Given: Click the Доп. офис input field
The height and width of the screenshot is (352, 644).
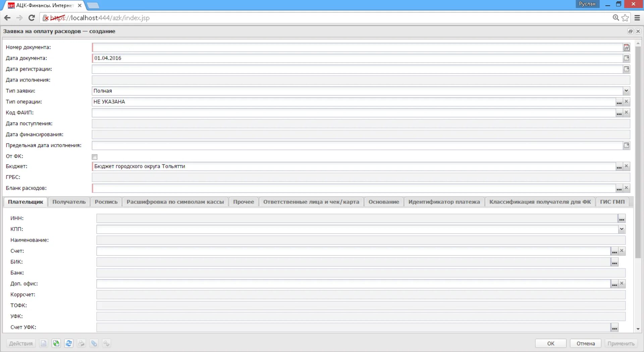Looking at the screenshot, I should pos(354,284).
